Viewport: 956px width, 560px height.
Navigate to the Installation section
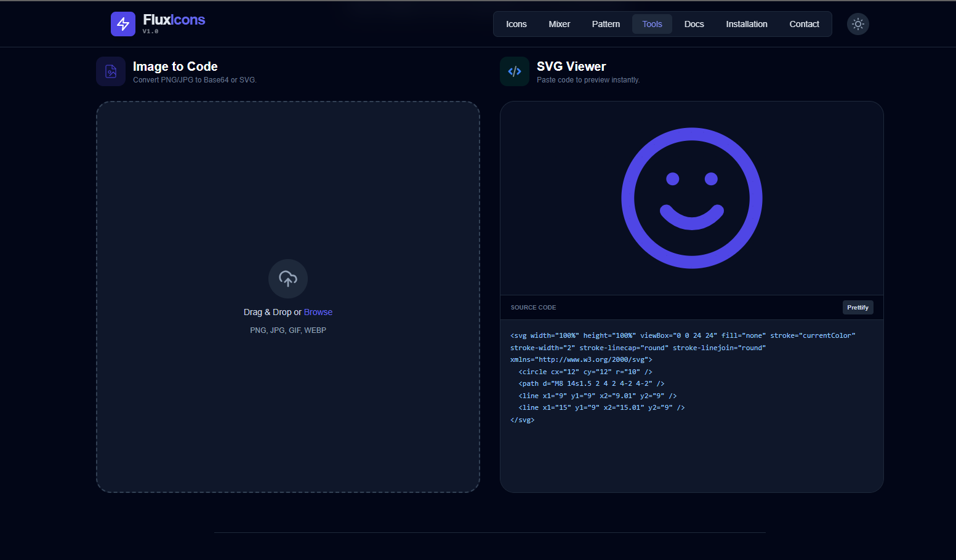click(x=747, y=24)
